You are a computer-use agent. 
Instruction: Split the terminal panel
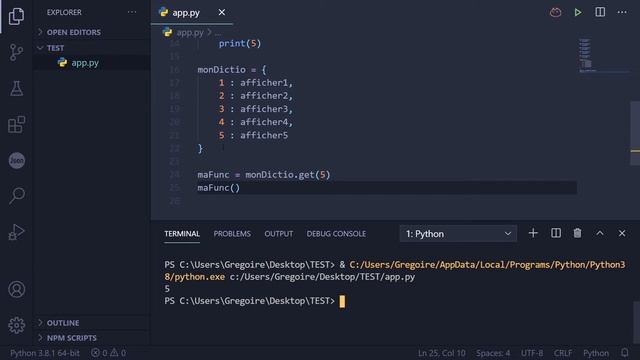[x=556, y=233]
